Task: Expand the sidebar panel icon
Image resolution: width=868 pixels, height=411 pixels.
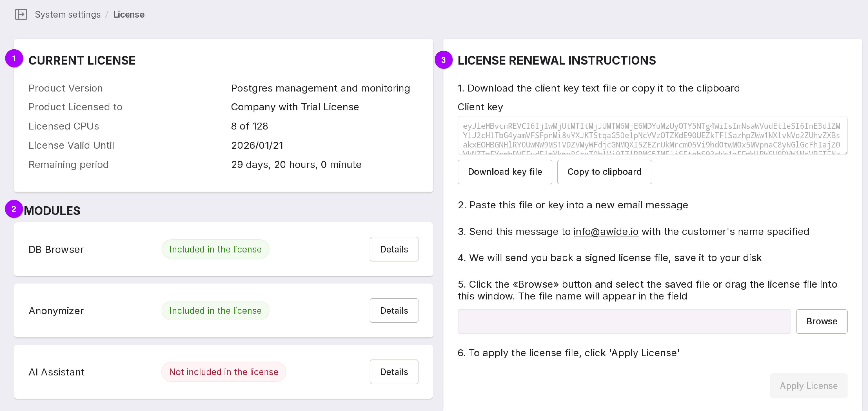Action: click(x=21, y=15)
